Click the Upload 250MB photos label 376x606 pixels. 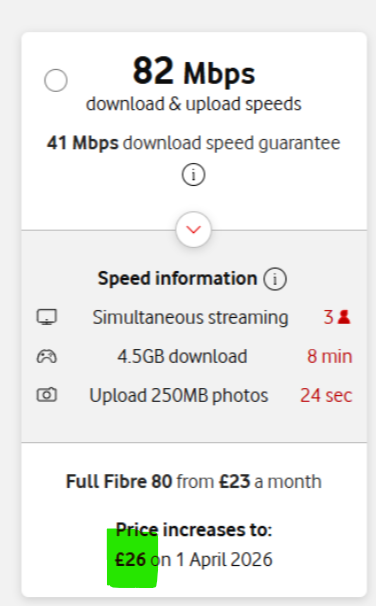click(179, 395)
